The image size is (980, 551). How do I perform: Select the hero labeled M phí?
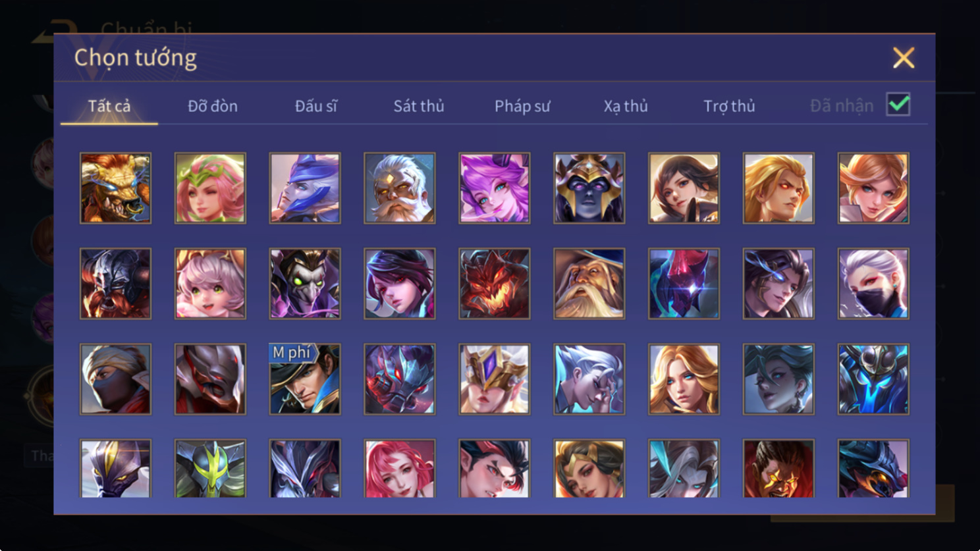(305, 379)
